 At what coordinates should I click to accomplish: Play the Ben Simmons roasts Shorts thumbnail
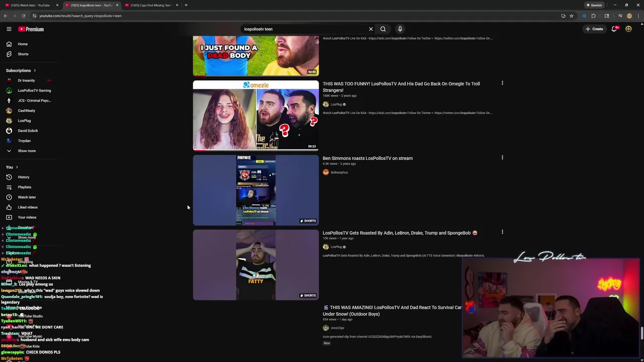click(x=256, y=190)
